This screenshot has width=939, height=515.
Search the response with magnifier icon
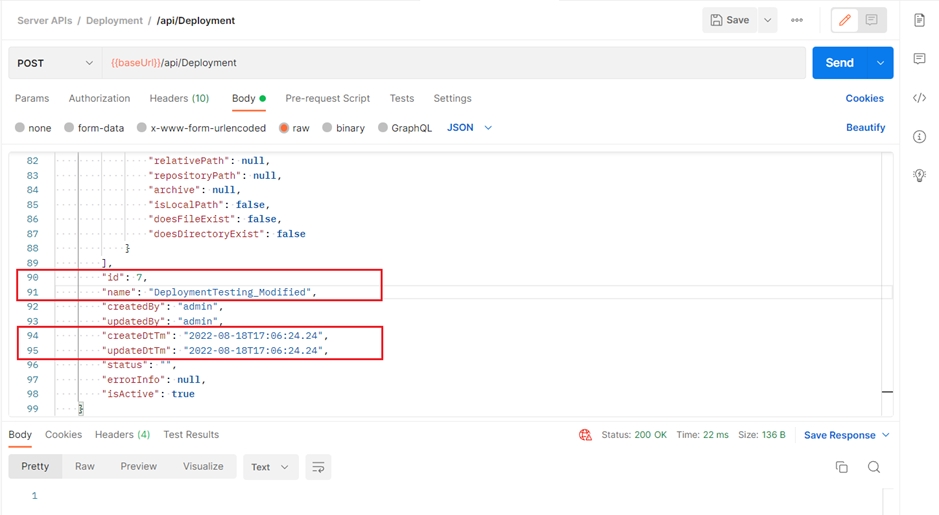tap(874, 467)
